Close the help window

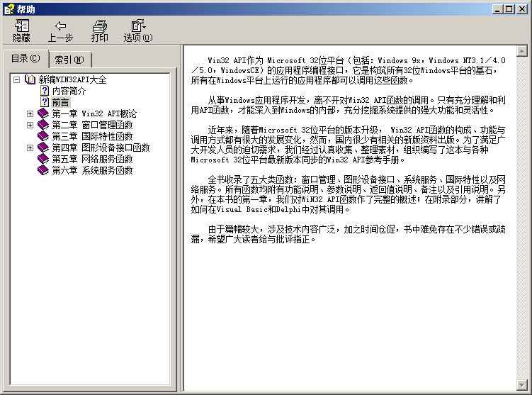pos(521,9)
